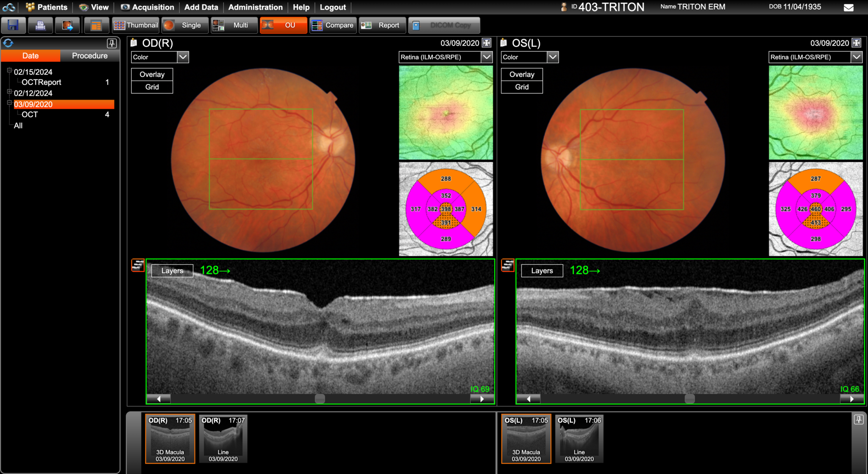Open the Administration menu
Screen dimensions: 868x474
click(255, 7)
